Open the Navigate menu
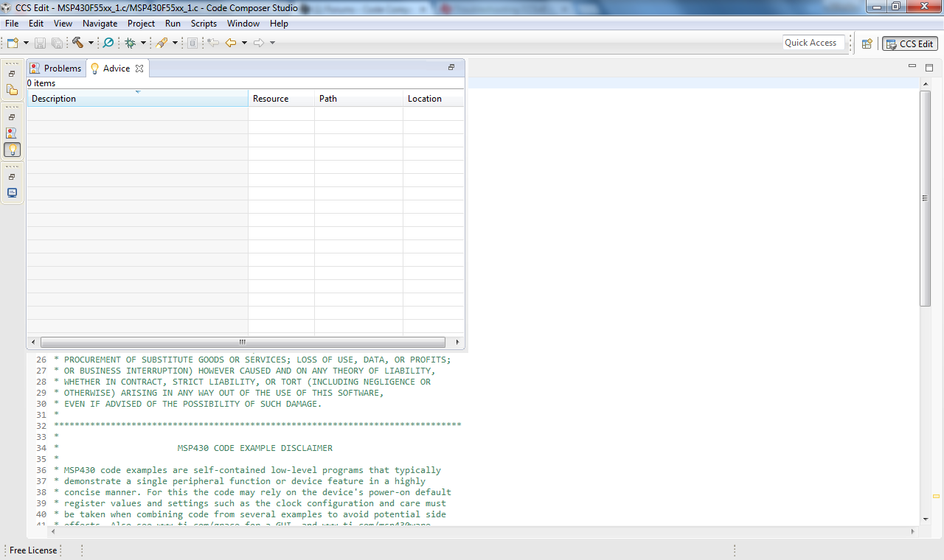 [100, 24]
